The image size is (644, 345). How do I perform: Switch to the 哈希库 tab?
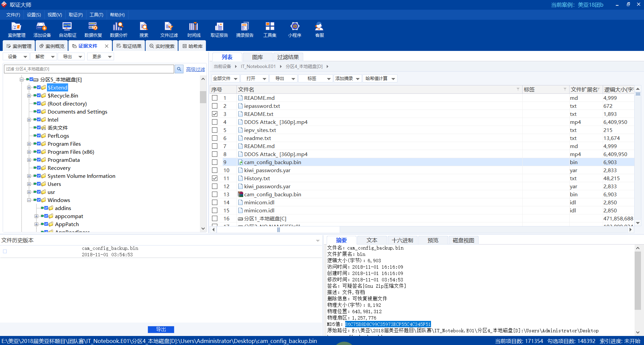point(192,46)
